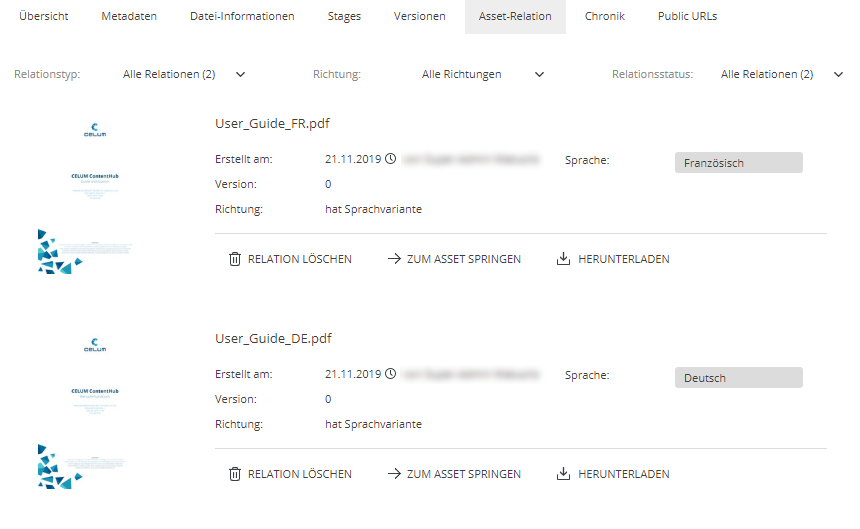Open the Richtung filter dropdown
This screenshot has height=529, width=860.
(483, 74)
